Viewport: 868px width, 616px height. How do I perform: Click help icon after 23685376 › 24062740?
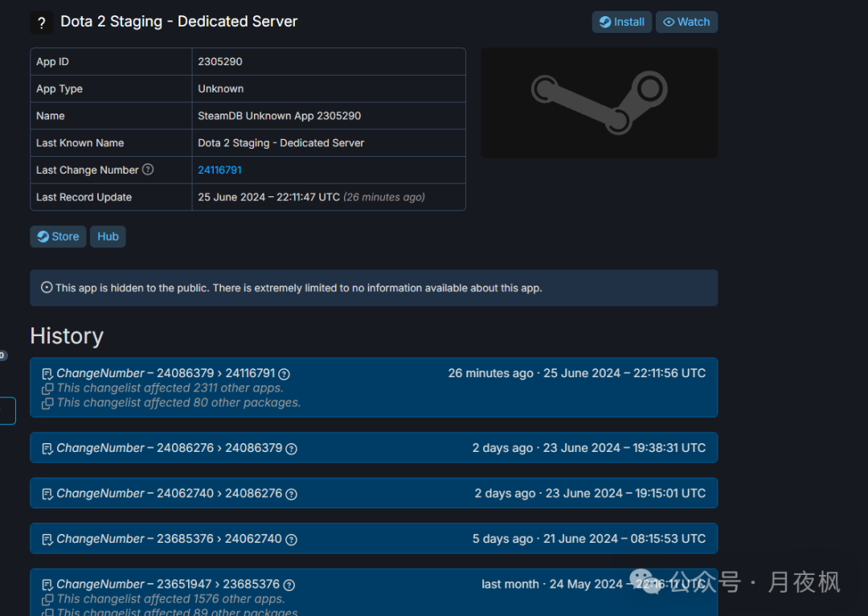pos(291,540)
